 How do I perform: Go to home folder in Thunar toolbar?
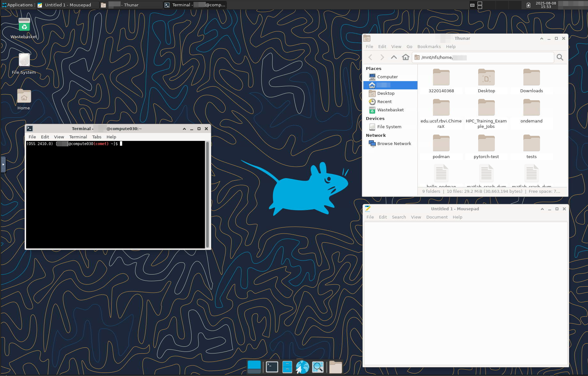(405, 57)
